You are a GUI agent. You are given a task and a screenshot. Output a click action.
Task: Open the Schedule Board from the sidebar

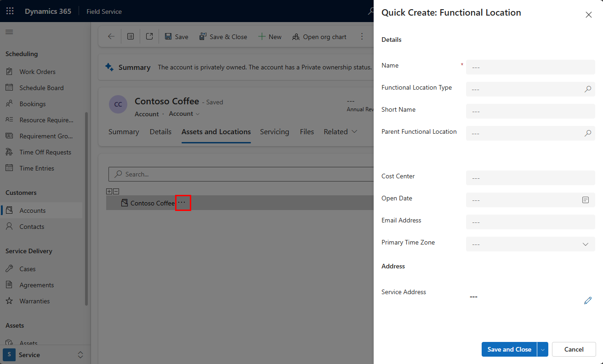pyautogui.click(x=40, y=87)
